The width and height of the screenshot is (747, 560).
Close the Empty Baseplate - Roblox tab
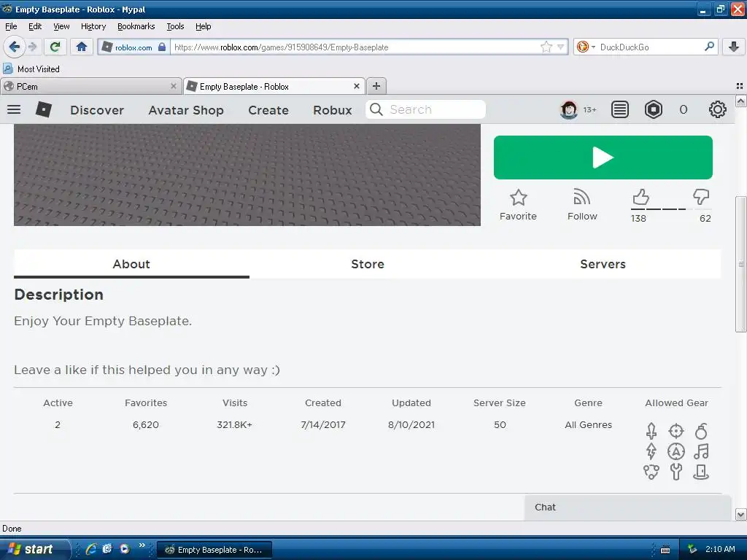click(356, 86)
